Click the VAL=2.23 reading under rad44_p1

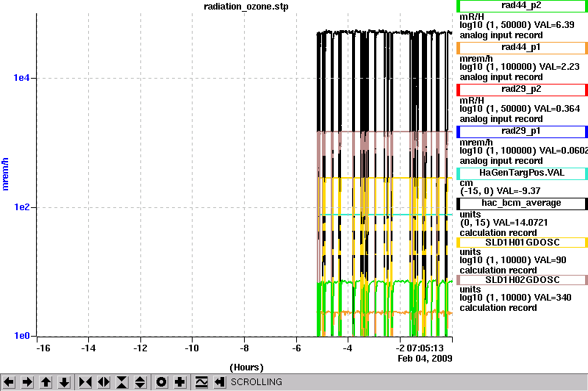click(x=559, y=67)
